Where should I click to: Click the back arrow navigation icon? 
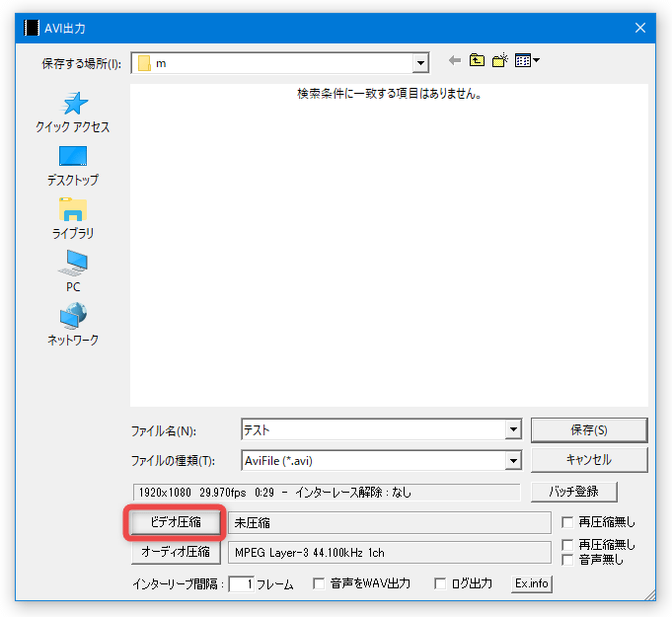pos(455,60)
